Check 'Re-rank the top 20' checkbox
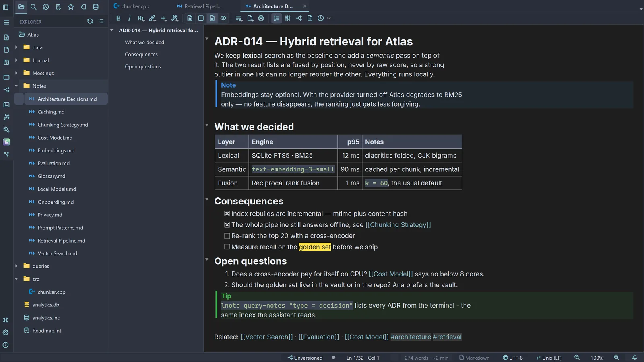Image resolution: width=644 pixels, height=362 pixels. pyautogui.click(x=227, y=236)
